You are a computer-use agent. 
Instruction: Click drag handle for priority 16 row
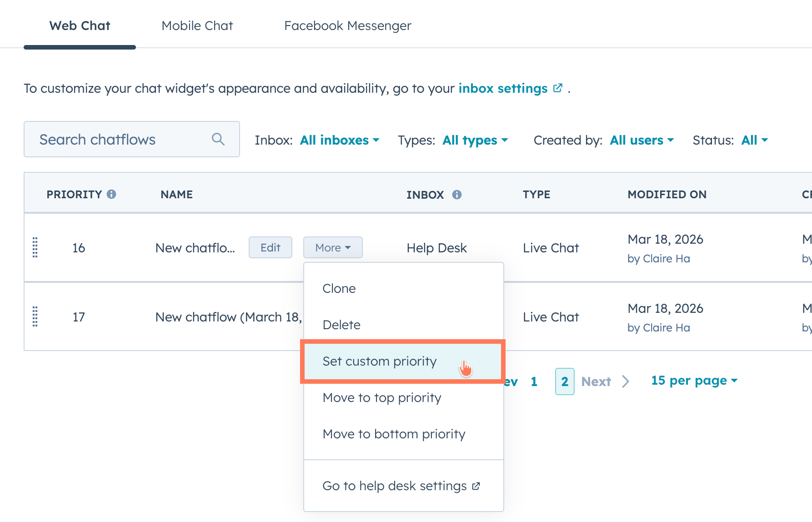click(35, 247)
